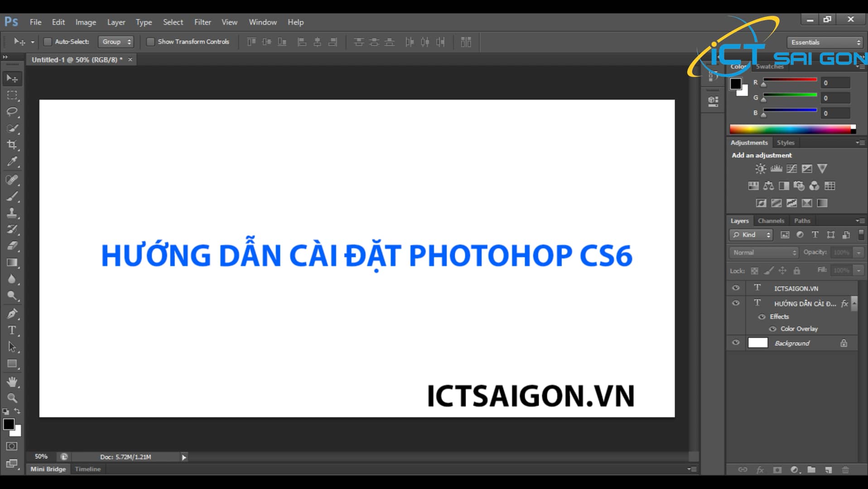868x489 pixels.
Task: Switch to the Paths tab
Action: click(802, 221)
